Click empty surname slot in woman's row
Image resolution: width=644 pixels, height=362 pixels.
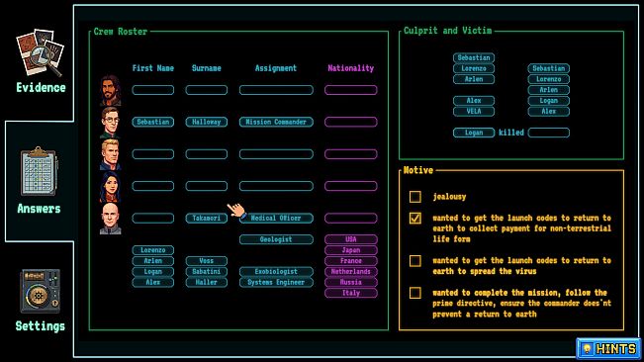(x=206, y=186)
